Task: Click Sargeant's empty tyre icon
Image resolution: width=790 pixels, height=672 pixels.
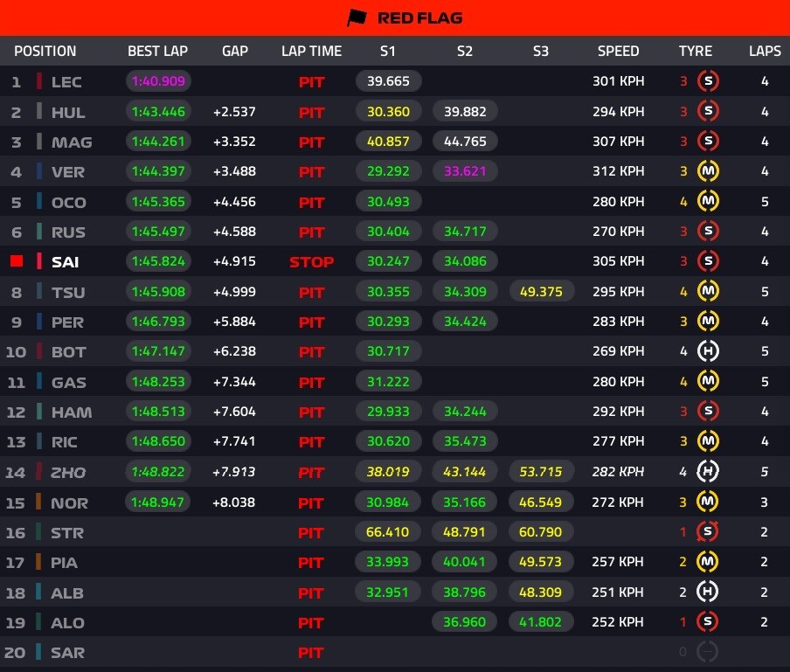Action: [x=708, y=652]
